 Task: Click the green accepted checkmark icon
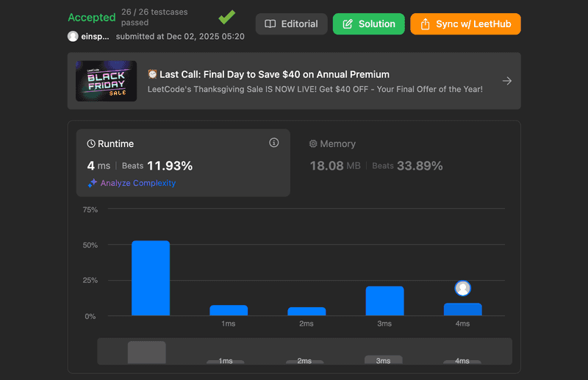pos(226,17)
